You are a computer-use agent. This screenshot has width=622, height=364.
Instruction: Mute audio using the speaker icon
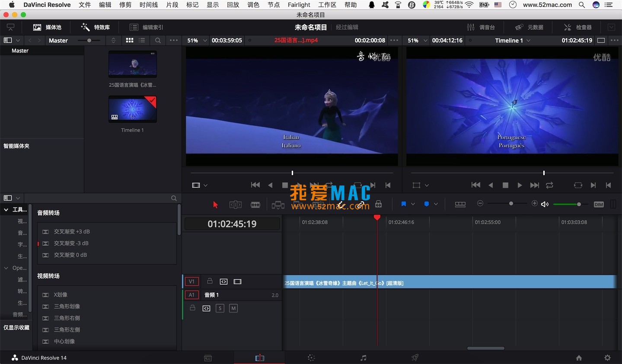pos(545,204)
